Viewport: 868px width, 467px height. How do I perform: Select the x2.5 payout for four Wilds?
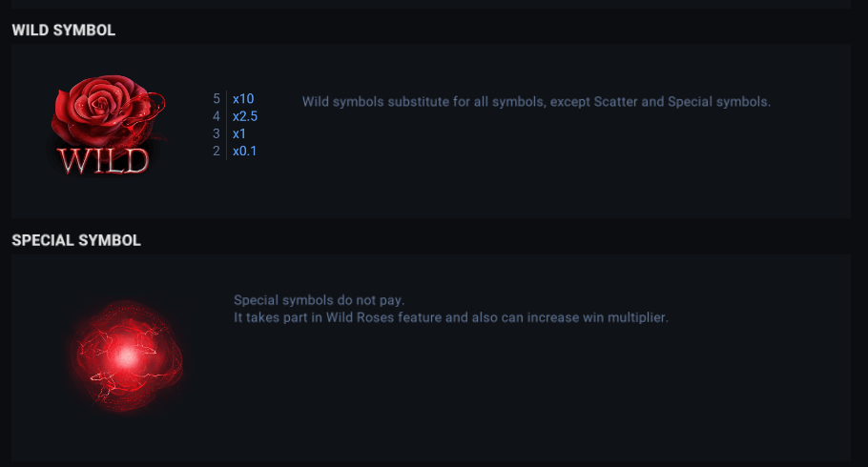[x=245, y=116]
